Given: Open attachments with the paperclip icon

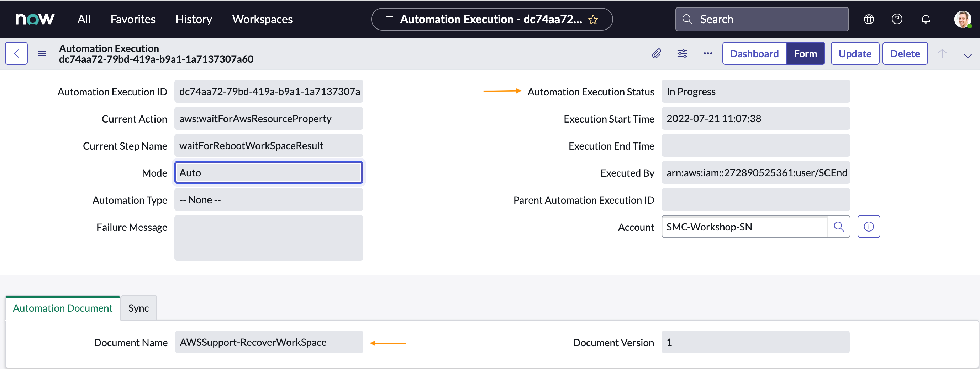Looking at the screenshot, I should 656,53.
